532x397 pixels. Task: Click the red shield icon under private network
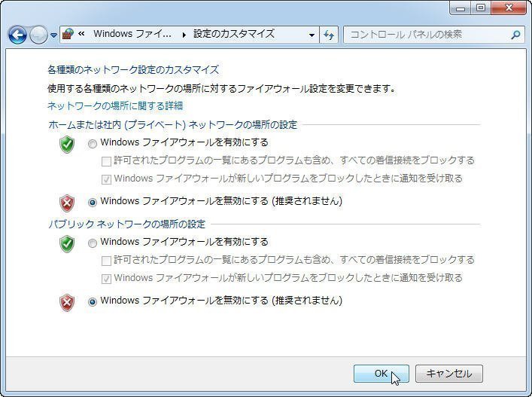[x=67, y=203]
